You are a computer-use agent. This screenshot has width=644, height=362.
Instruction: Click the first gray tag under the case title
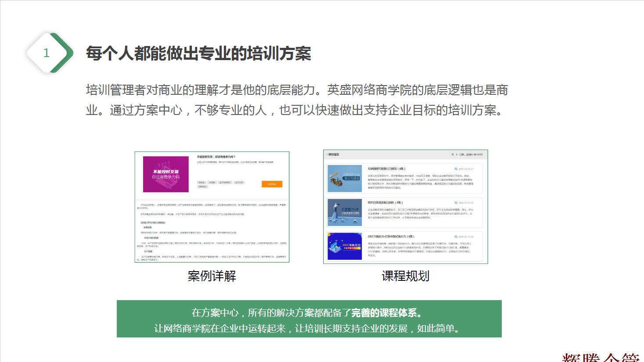tap(201, 183)
